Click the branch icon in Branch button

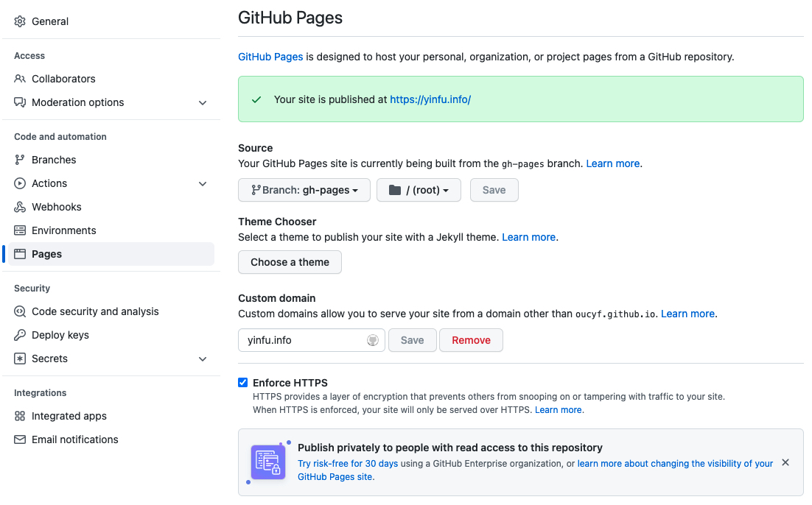coord(255,190)
